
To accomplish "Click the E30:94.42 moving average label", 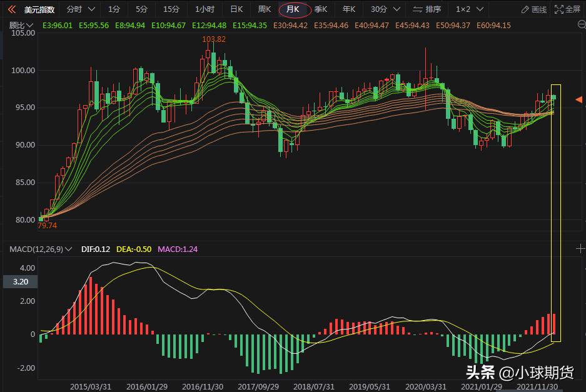I will click(290, 26).
